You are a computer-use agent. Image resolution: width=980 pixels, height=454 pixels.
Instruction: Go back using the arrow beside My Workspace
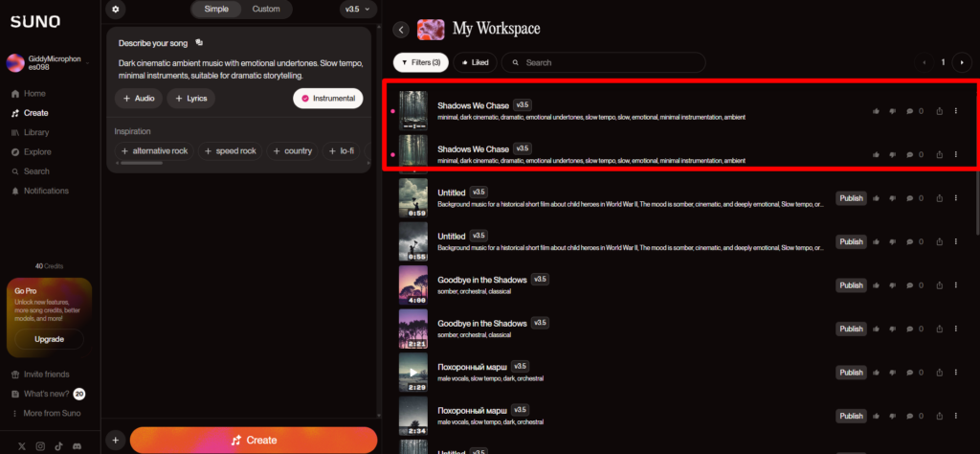click(x=401, y=30)
